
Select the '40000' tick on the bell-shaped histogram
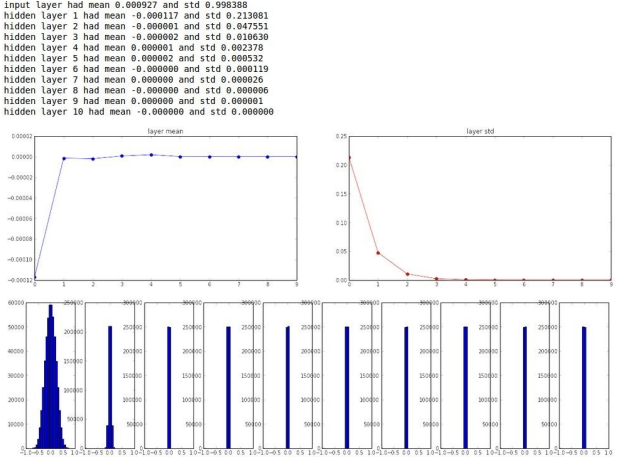16,351
